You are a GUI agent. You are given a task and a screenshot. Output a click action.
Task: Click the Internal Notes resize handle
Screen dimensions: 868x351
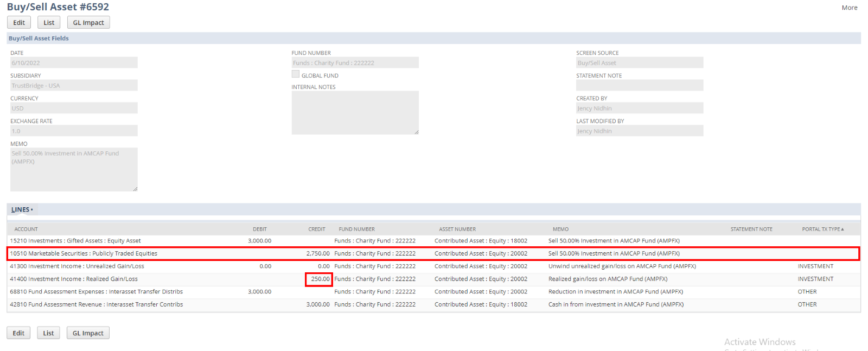tap(416, 132)
